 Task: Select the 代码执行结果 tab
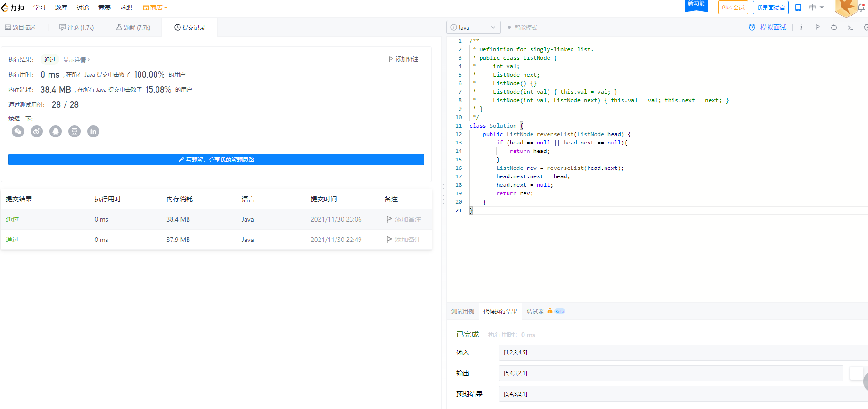pos(500,311)
